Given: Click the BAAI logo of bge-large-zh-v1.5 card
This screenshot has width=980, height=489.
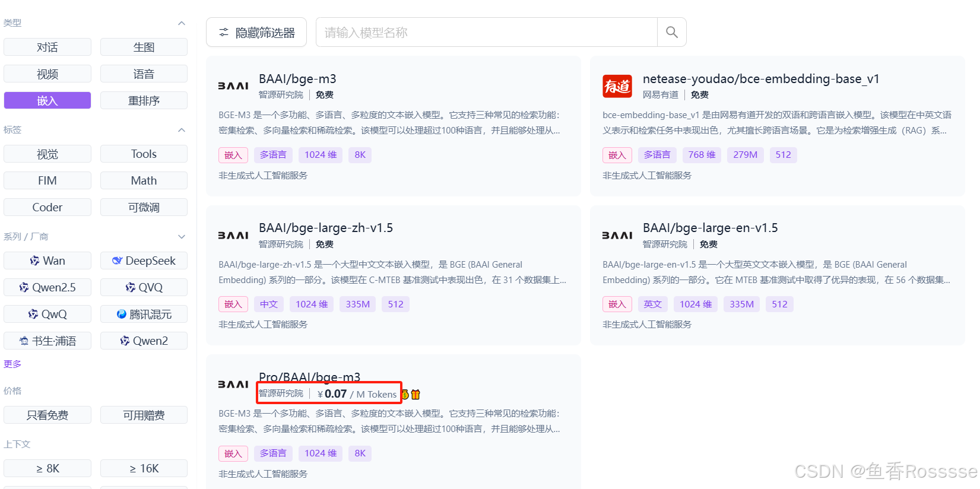Looking at the screenshot, I should point(233,236).
